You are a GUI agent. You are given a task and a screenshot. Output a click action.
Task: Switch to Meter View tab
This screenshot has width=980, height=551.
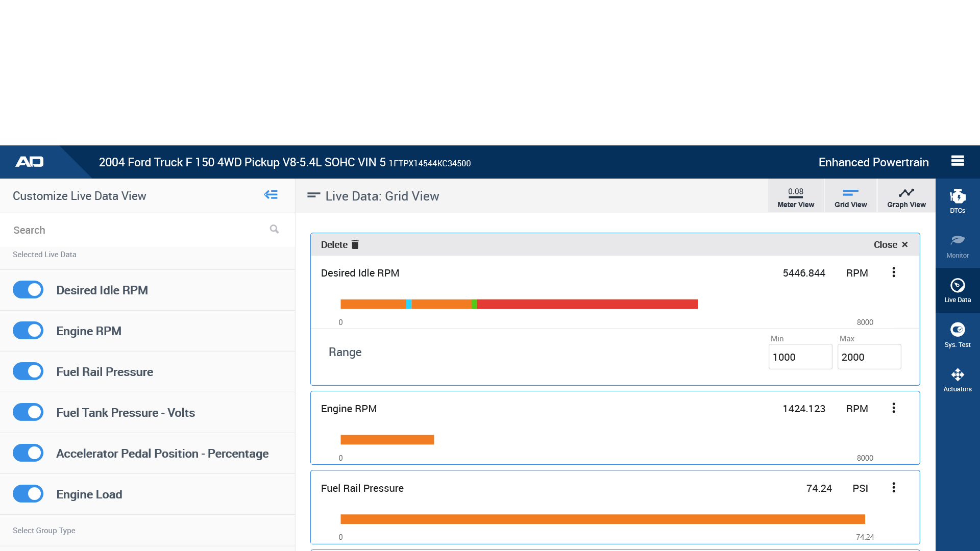pos(795,196)
